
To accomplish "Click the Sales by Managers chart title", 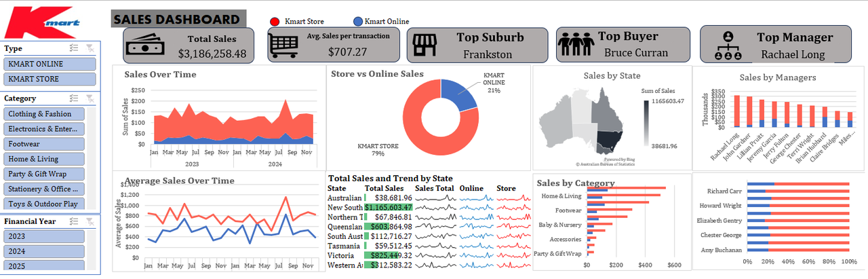I will (x=777, y=78).
